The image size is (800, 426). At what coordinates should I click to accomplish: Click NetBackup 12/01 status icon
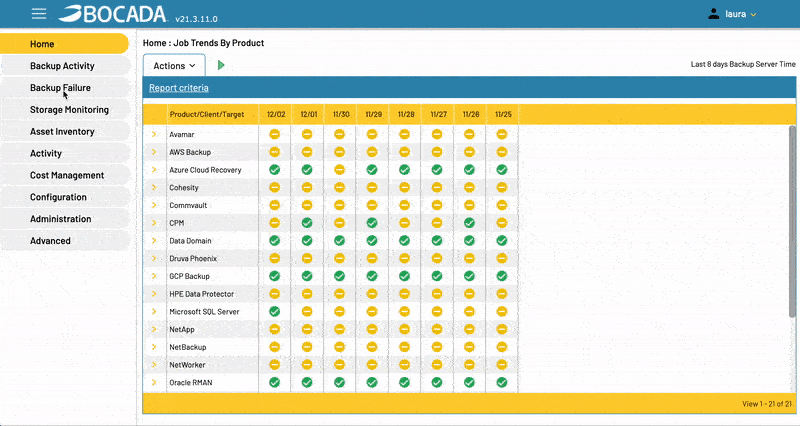click(x=307, y=347)
